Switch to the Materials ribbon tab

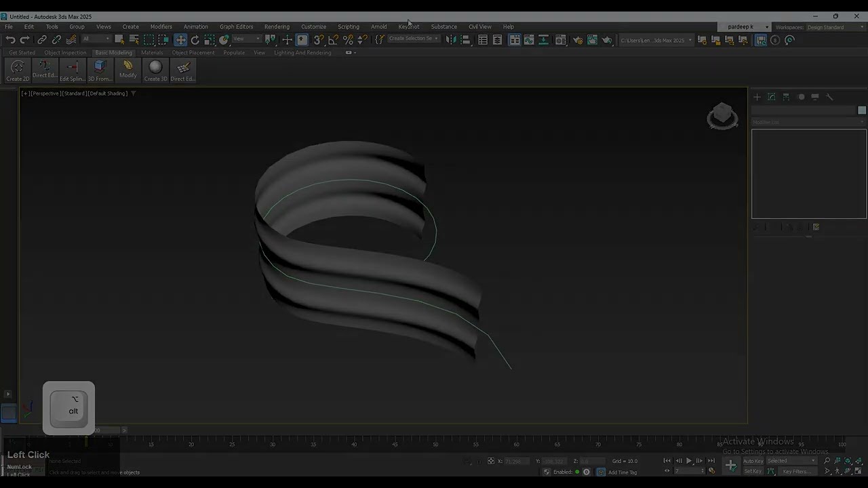[x=152, y=53]
